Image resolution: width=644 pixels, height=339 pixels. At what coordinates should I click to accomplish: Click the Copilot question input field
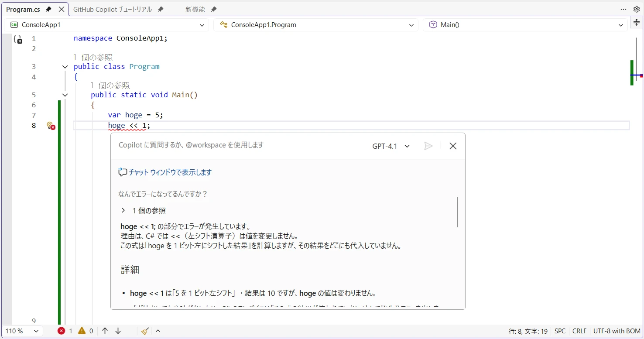(x=236, y=145)
